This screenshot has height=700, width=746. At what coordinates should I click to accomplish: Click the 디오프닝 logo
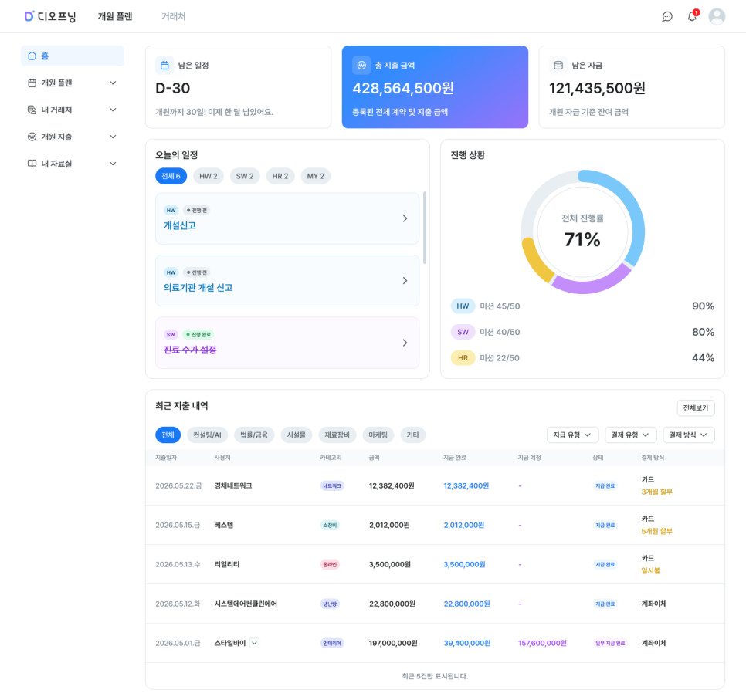(50, 16)
